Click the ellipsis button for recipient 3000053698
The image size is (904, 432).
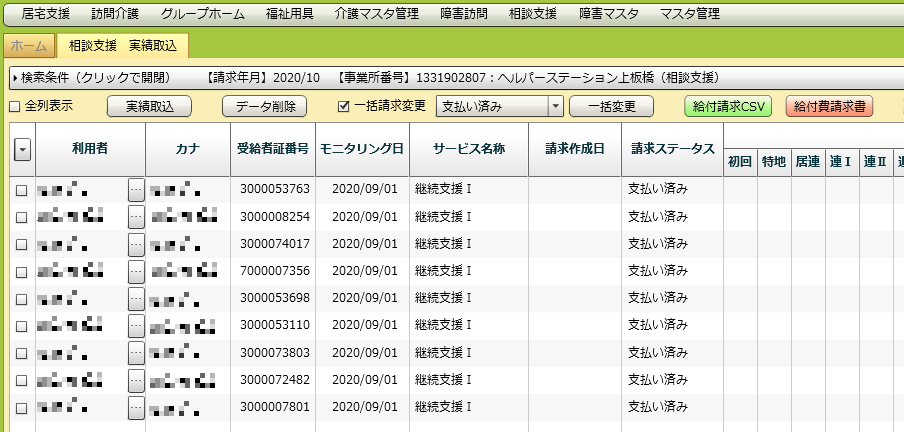point(137,299)
